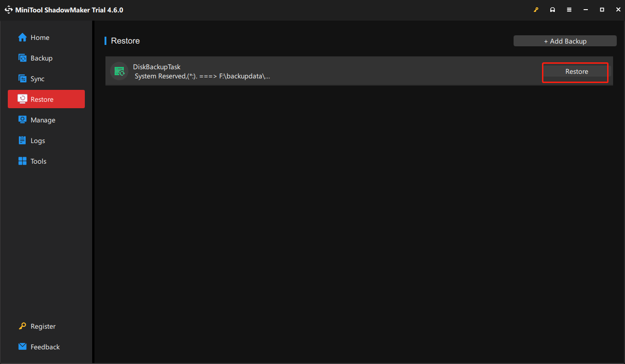Image resolution: width=625 pixels, height=364 pixels.
Task: Open the Manage page
Action: point(46,120)
